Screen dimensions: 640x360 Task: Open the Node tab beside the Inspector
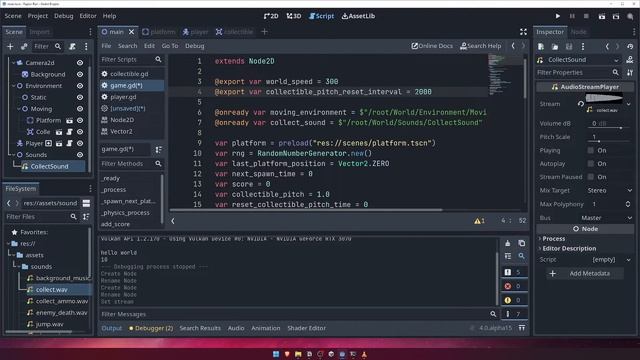[578, 32]
